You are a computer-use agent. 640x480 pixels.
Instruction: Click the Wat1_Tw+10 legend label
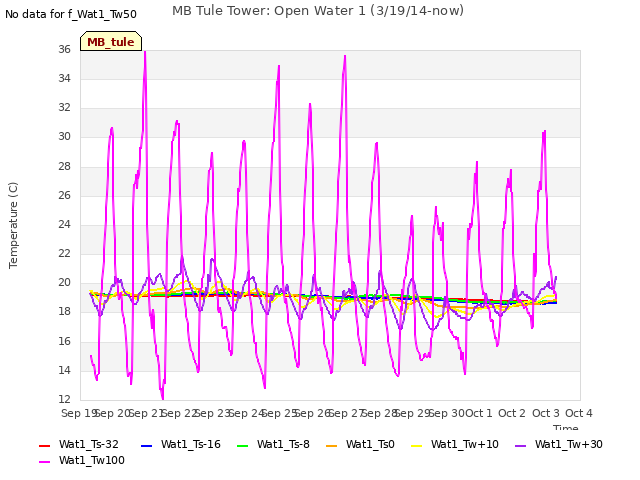[465, 444]
